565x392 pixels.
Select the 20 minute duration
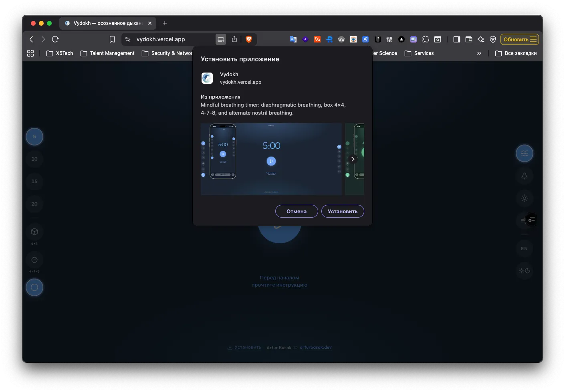[34, 204]
